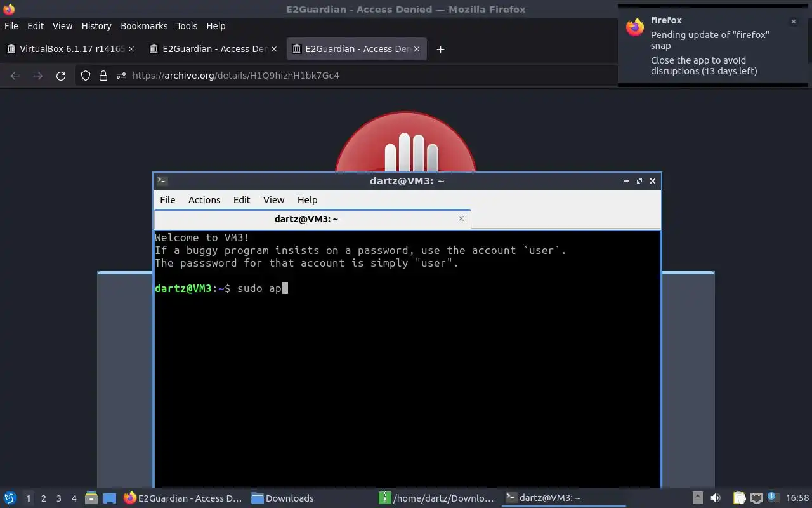Open the Lubuntu application menu icon
812x508 pixels.
pos(10,498)
